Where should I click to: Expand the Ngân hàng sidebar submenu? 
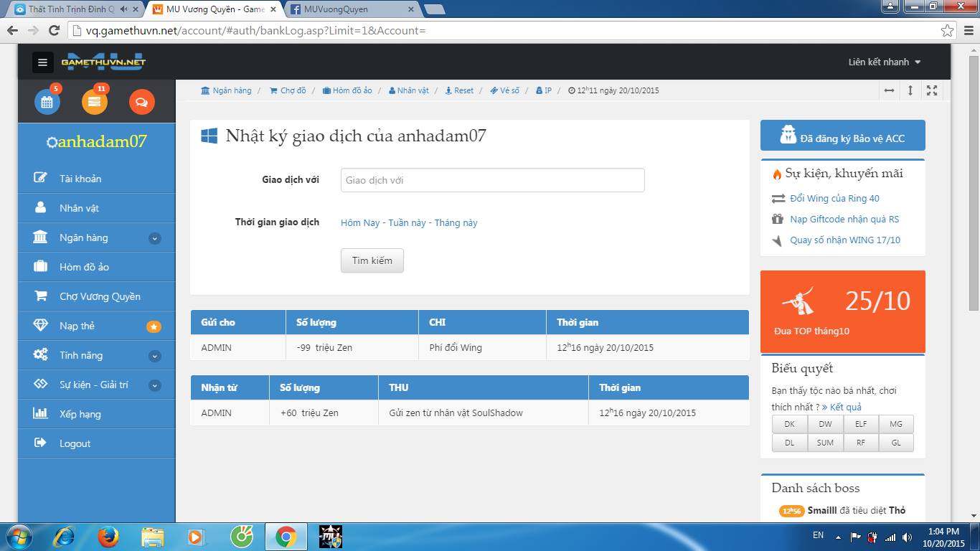154,238
